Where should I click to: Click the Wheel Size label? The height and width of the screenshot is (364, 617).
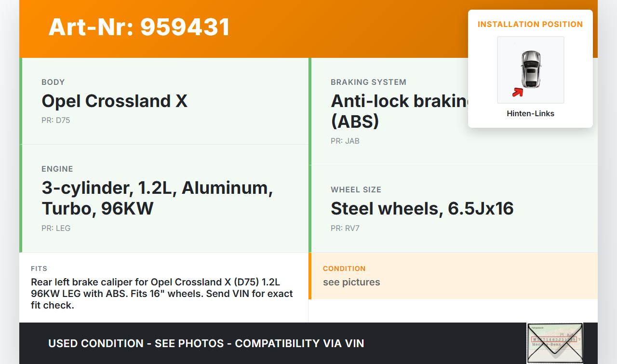tap(356, 189)
